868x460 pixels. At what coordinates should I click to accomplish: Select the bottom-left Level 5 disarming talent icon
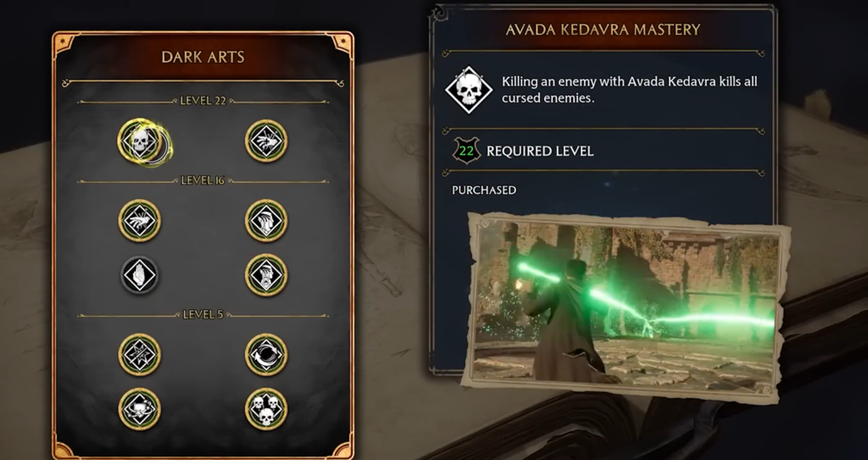pos(140,409)
